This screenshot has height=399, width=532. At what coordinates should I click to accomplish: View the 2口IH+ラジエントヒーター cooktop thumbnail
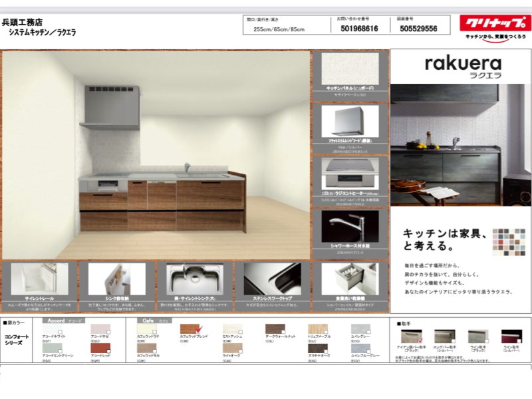[350, 174]
